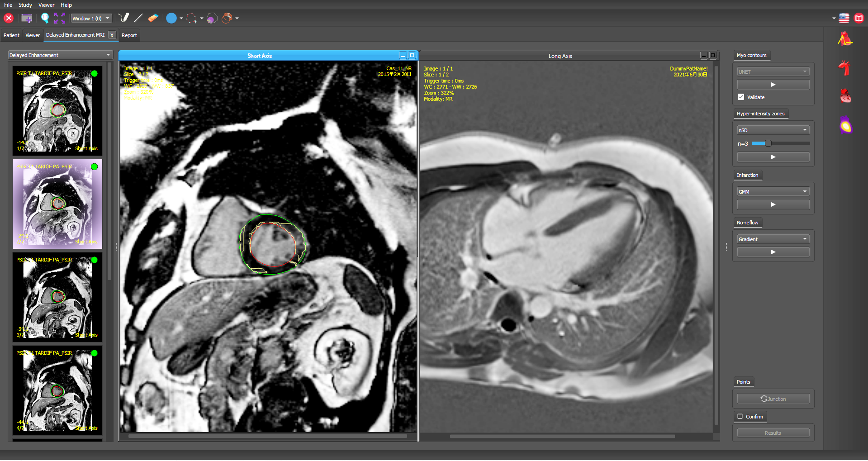This screenshot has height=461, width=868.
Task: Toggle the Validate checkbox
Action: click(741, 97)
